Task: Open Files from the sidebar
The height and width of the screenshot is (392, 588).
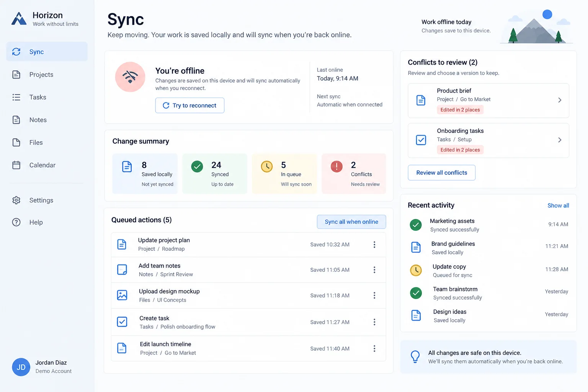Action: (x=47, y=142)
